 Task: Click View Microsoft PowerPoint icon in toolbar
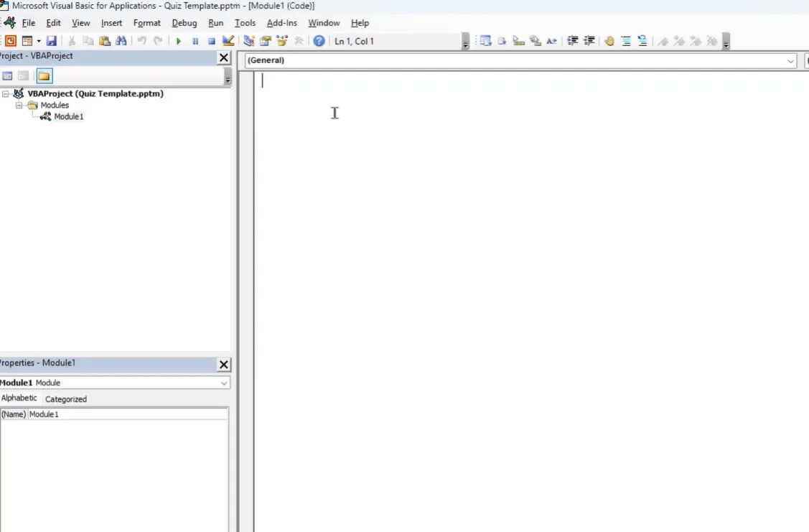coord(11,41)
